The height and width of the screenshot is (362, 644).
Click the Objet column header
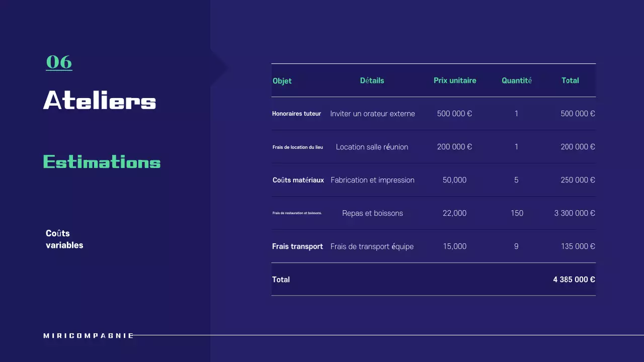(282, 81)
